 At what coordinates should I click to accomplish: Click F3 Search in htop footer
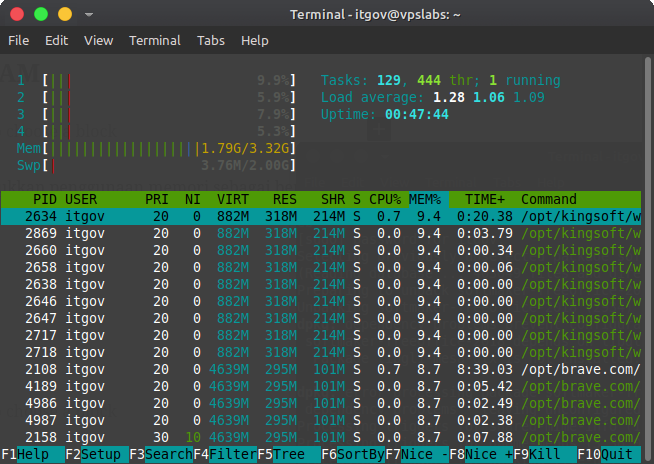[161, 454]
